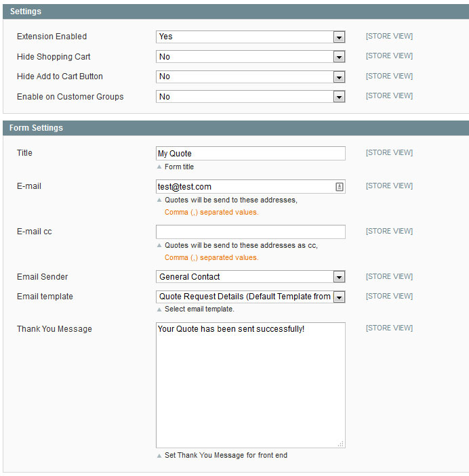Open the Hide Add to Cart Button dropdown

[251, 77]
